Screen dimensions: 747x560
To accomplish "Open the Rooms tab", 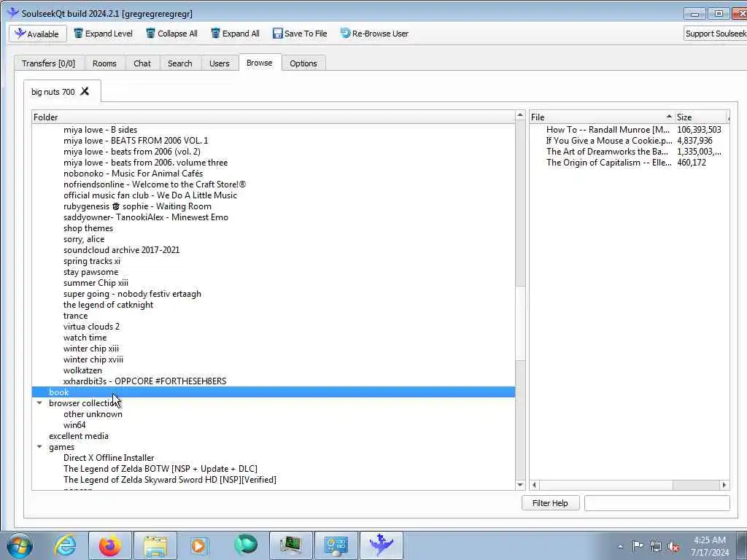I will (104, 63).
